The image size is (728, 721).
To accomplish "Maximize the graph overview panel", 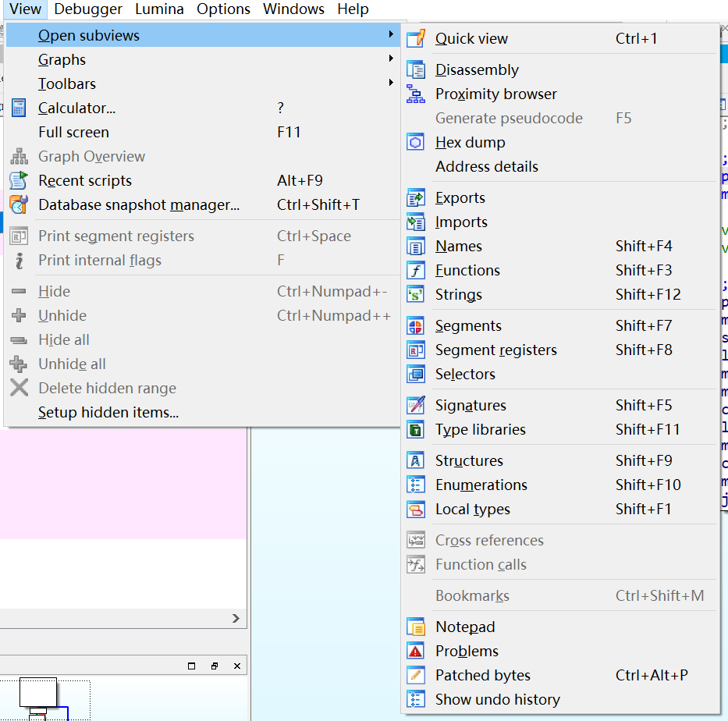I will click(191, 666).
